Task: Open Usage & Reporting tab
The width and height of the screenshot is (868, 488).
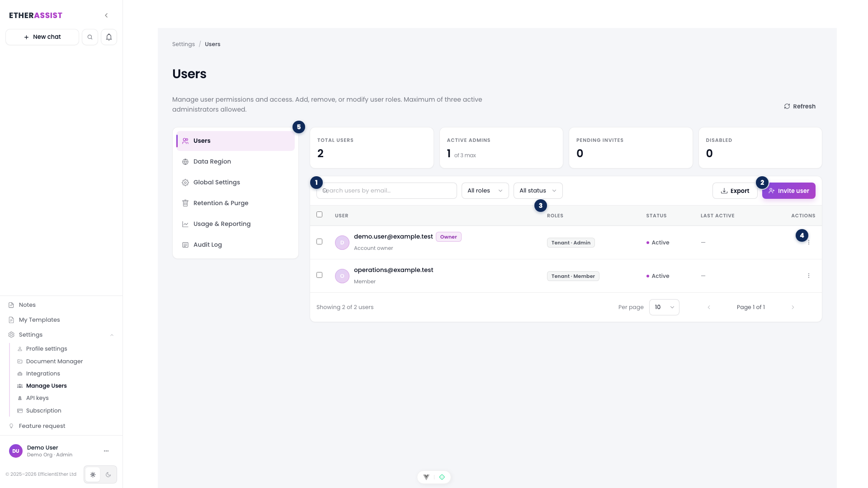Action: click(x=236, y=224)
